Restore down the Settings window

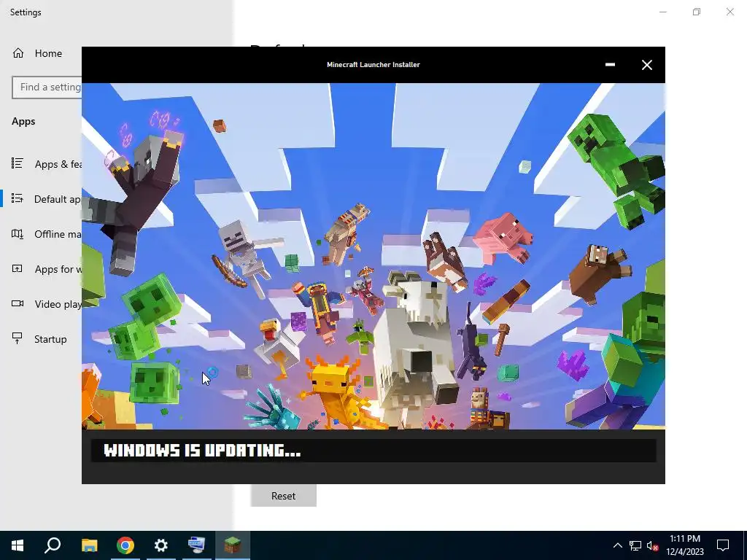pos(697,12)
